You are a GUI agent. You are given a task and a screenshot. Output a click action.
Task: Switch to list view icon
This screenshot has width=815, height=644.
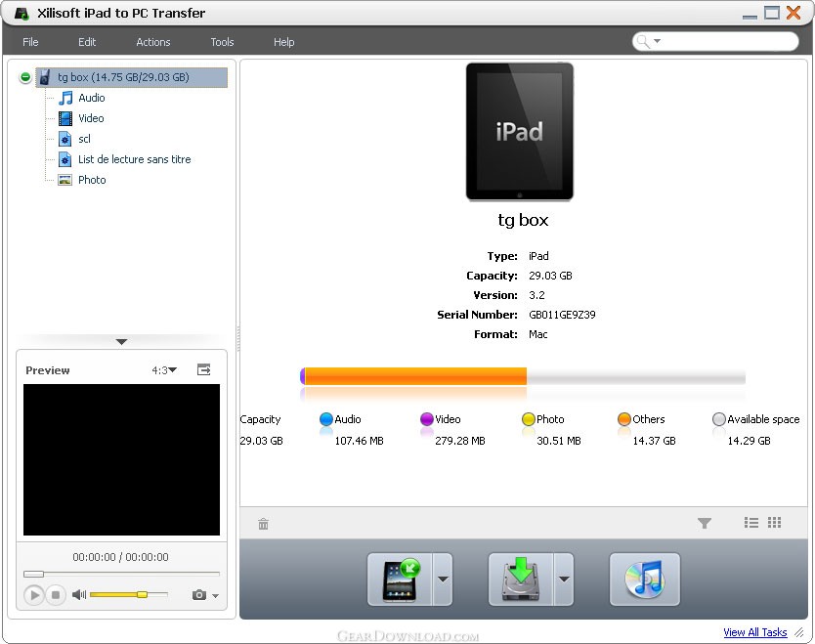tap(751, 523)
